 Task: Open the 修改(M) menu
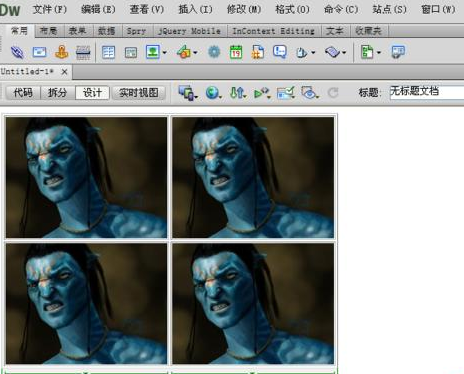pos(244,9)
